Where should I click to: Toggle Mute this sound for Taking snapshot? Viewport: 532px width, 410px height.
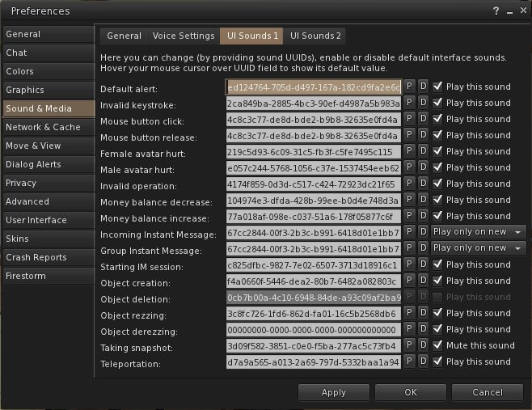click(x=437, y=345)
